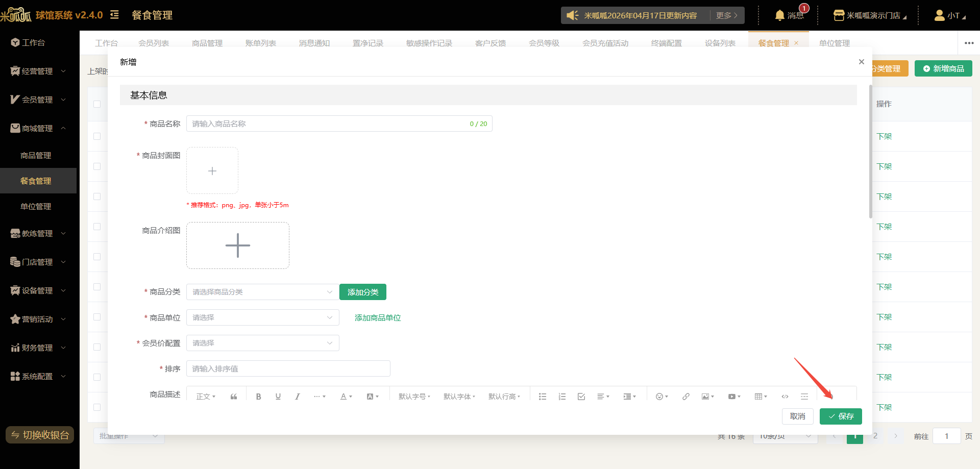
Task: Open the 默认行高 line height dropdown
Action: tap(504, 397)
